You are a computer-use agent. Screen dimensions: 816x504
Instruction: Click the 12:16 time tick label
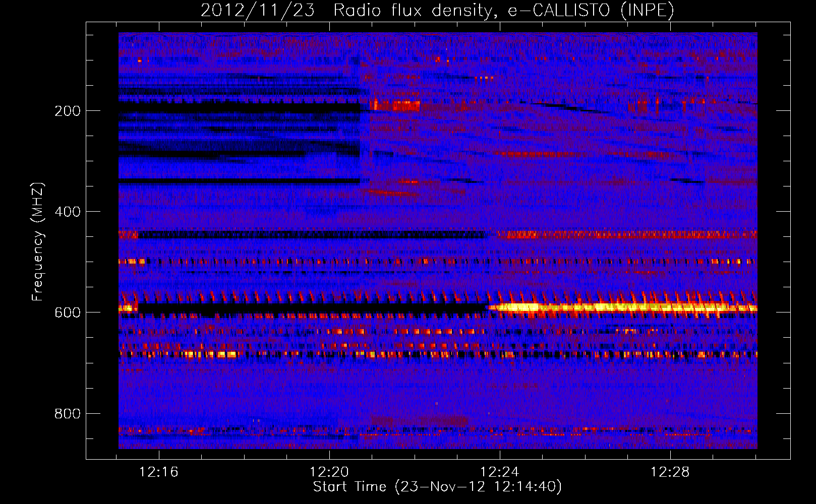pyautogui.click(x=159, y=472)
